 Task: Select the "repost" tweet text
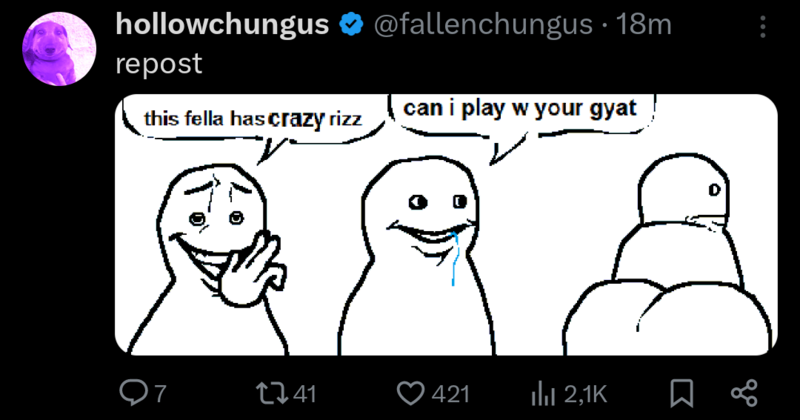click(159, 64)
